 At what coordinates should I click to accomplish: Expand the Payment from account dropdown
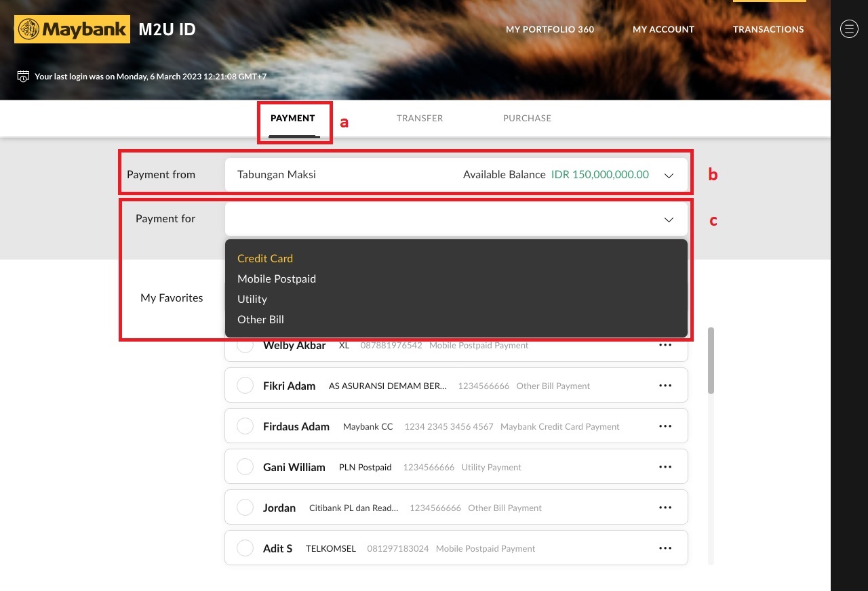[x=669, y=175]
